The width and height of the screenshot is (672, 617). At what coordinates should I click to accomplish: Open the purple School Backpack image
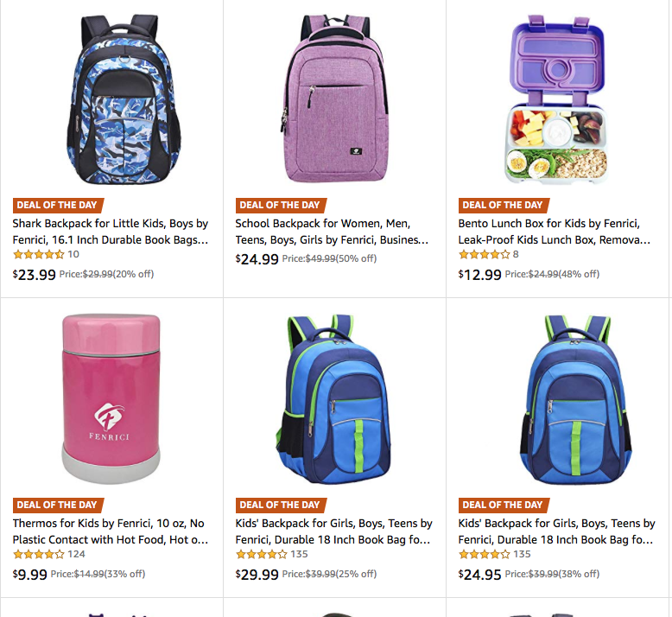pyautogui.click(x=334, y=99)
